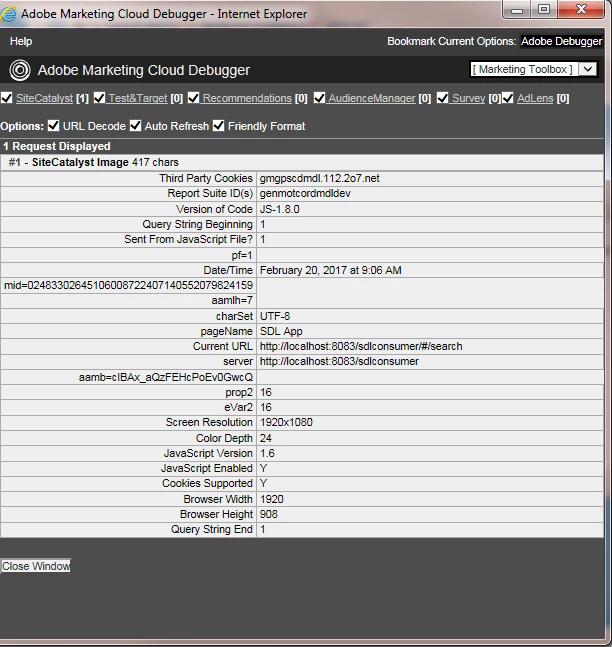Image resolution: width=612 pixels, height=647 pixels.
Task: Follow the AudienceManager link
Action: (x=372, y=98)
